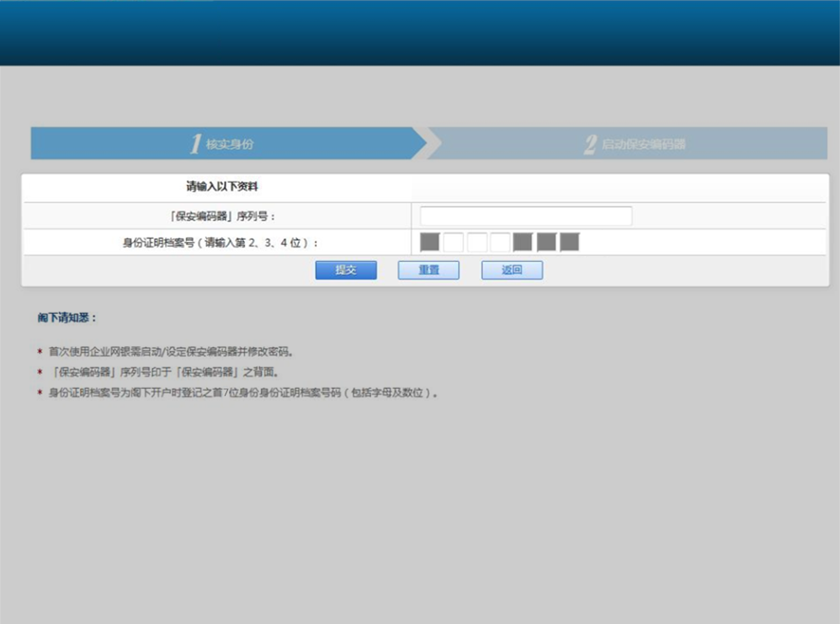Focus the 2nd digit box of ID number
This screenshot has height=624, width=840.
point(454,243)
